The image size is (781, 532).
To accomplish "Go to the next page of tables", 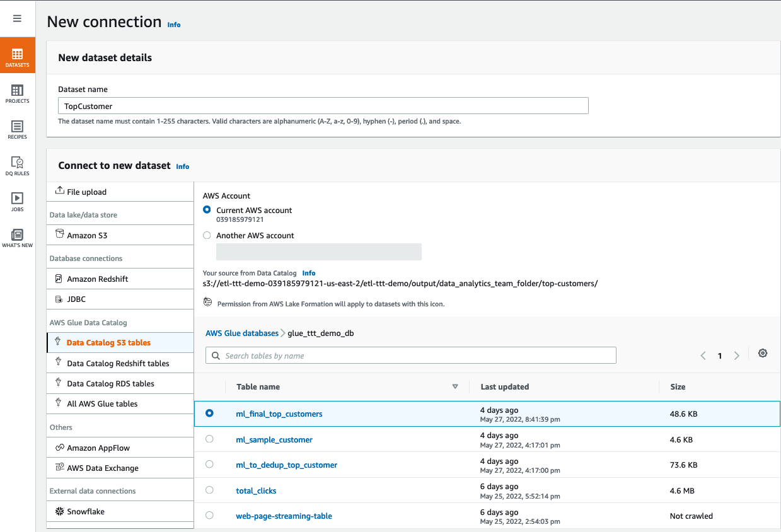I will click(736, 356).
